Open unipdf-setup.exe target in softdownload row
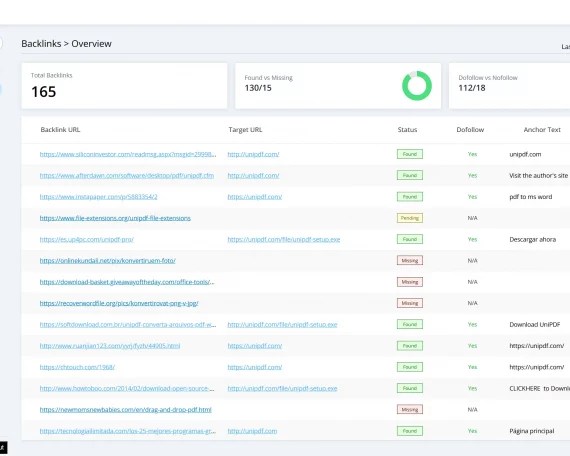Screen dimensions: 570x456 pos(282,324)
